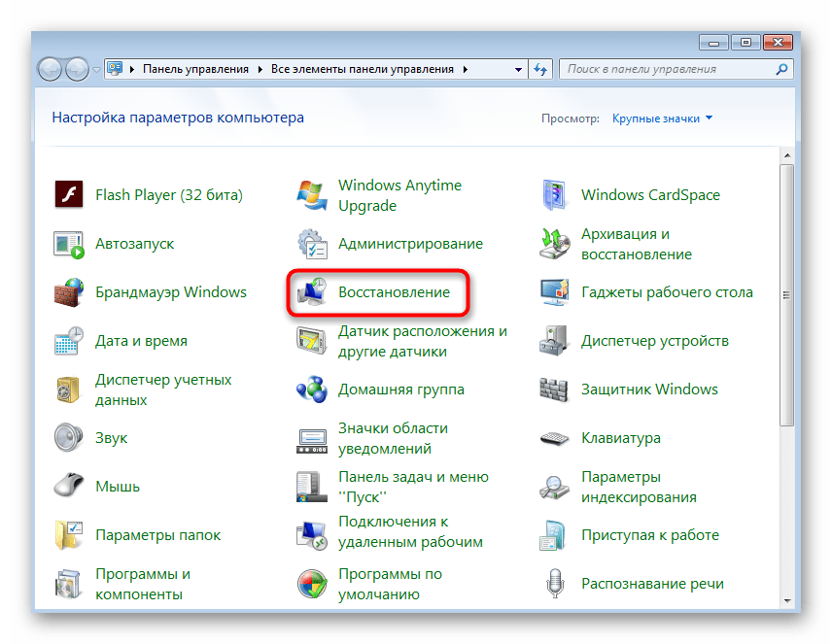This screenshot has width=832, height=644.
Task: Click the Параметры папок folder icon
Action: [69, 534]
